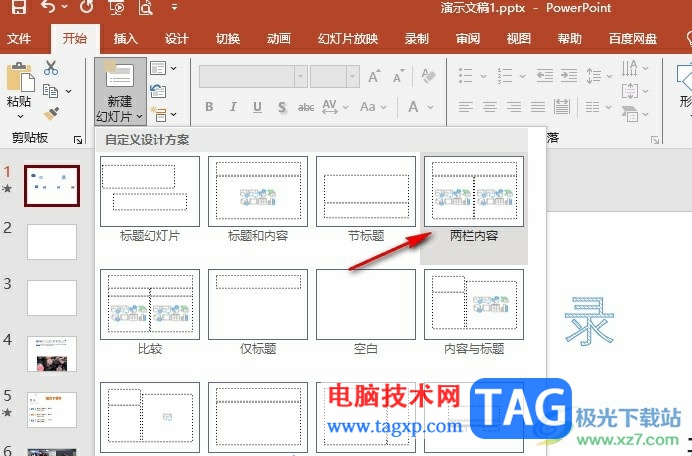The height and width of the screenshot is (456, 692).
Task: Click Increase Font Size icon
Action: [374, 76]
